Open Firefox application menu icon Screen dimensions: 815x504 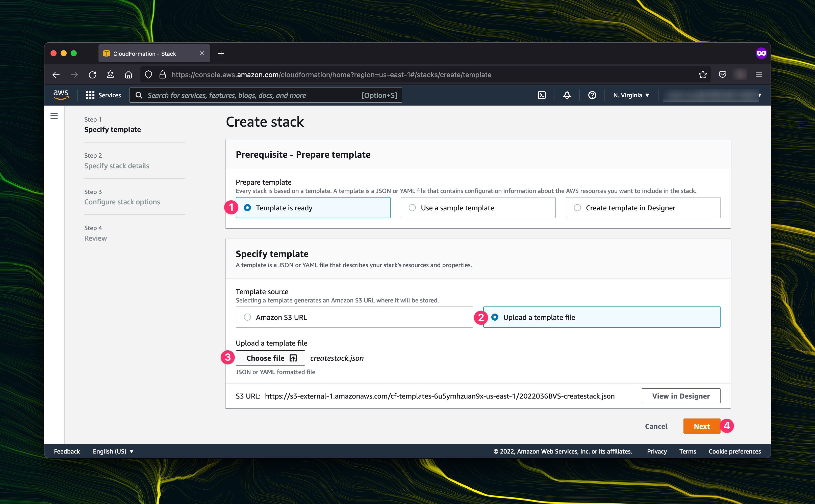point(759,75)
